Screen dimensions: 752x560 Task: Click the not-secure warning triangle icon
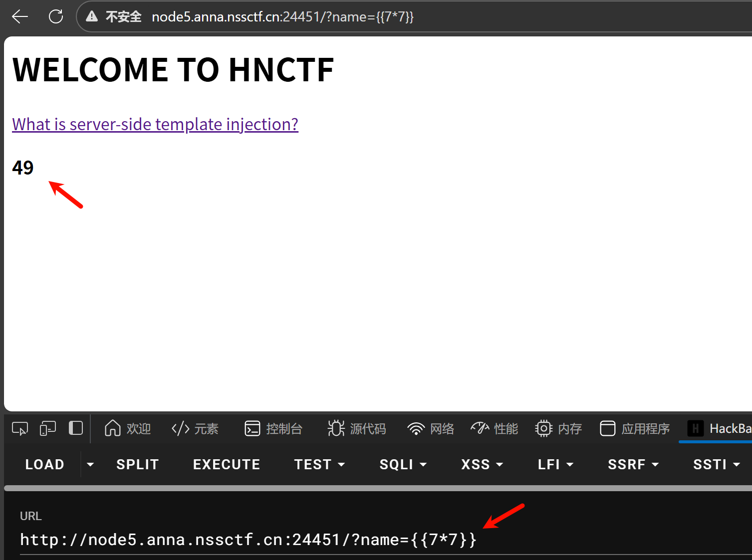click(92, 17)
